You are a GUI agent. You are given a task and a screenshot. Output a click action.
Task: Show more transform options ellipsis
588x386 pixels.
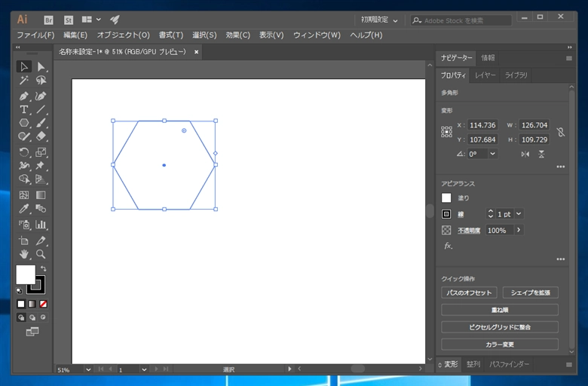coord(561,167)
